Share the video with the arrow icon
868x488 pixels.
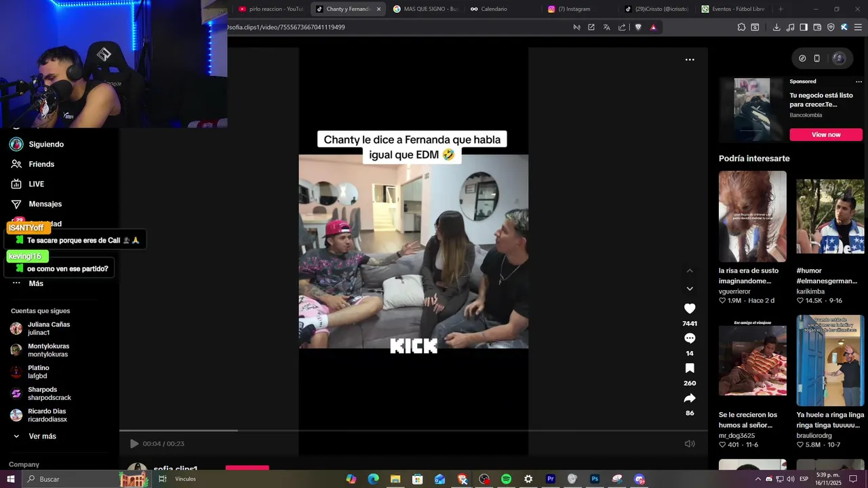(690, 398)
